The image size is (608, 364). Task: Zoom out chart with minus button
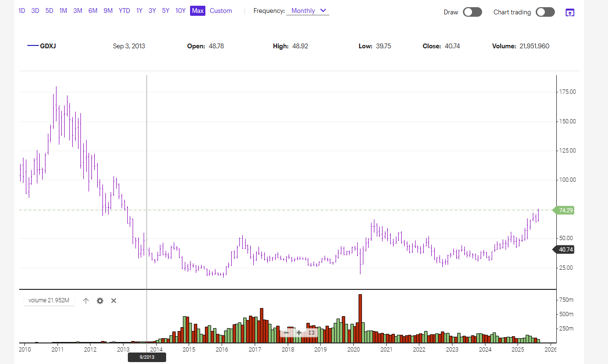point(286,332)
